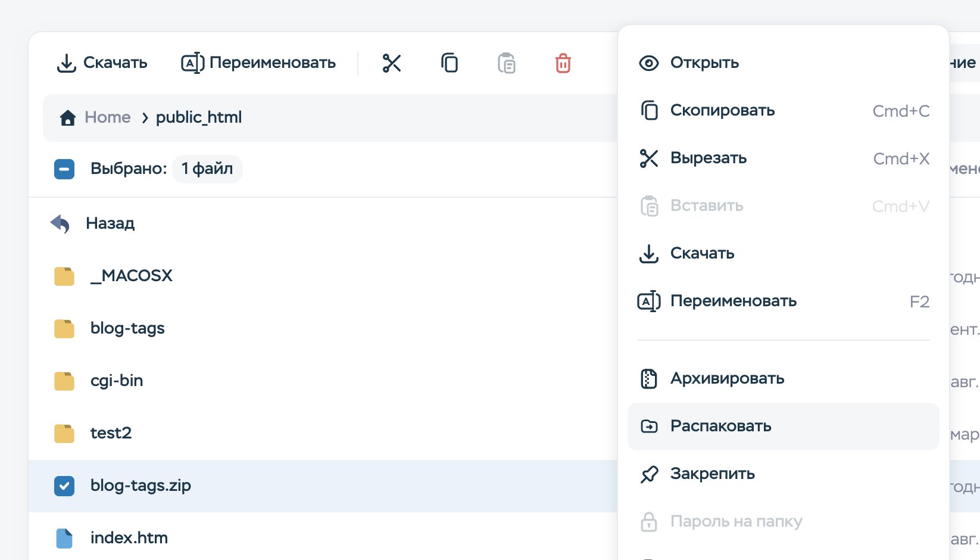Choose Открыть in the context menu
Image resolution: width=980 pixels, height=560 pixels.
[784, 63]
